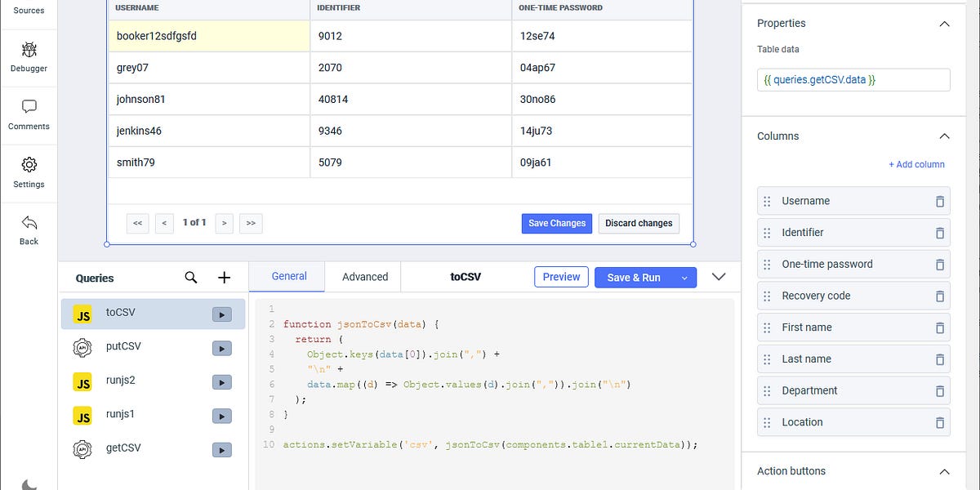
Task: Click the Save Changes button
Action: [x=556, y=223]
